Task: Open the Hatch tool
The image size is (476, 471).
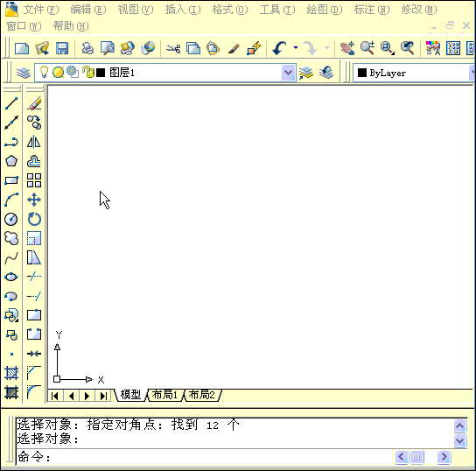Action: [11, 373]
